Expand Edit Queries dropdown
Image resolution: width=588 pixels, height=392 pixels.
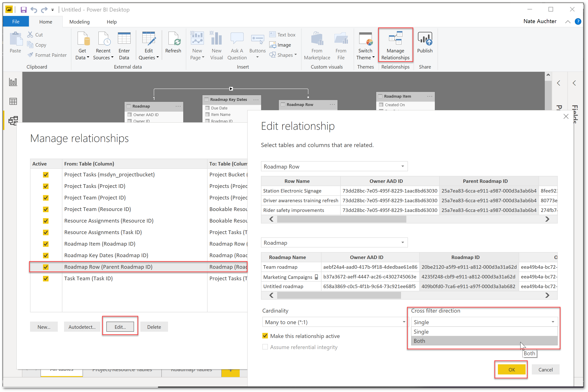click(158, 57)
